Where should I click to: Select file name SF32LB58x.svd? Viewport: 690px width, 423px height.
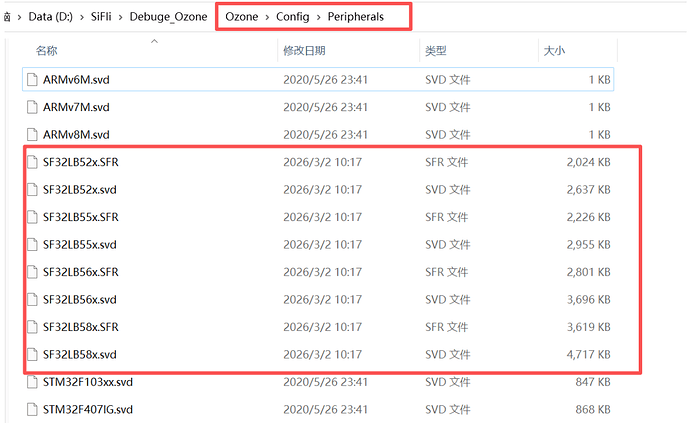(80, 354)
